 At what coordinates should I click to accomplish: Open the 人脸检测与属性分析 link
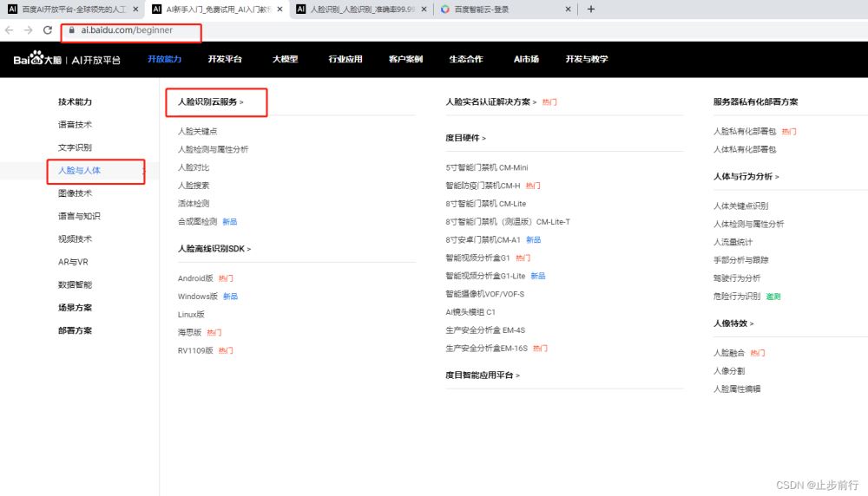(x=214, y=149)
